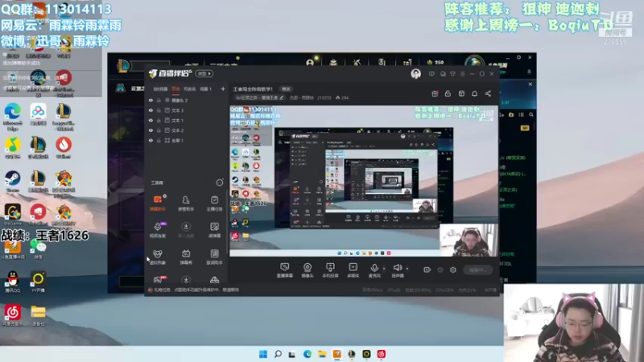Viewport: 644px width, 362px height.
Task: Click the record video icon in bottom bar
Action: tap(427, 269)
